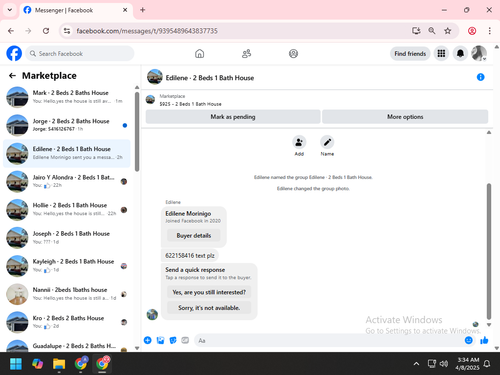Select Edilene - 2 Beds 1 Bath House chat
Screen dimensions: 500x375
(67, 153)
